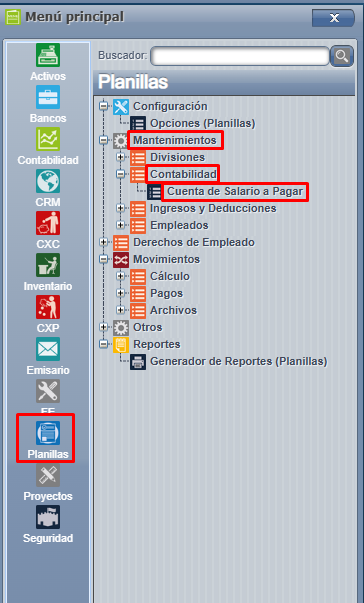
Task: Click the Cálculo orange list icon
Action: tap(138, 277)
